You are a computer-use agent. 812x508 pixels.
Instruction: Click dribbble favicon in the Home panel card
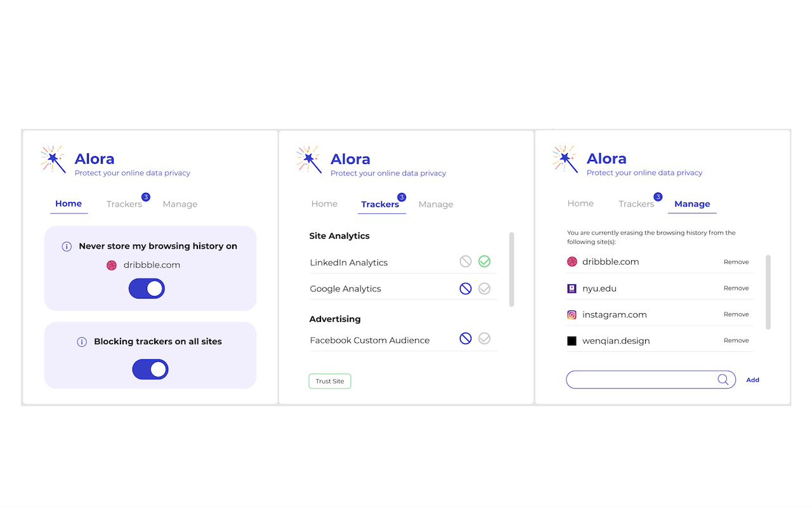tap(112, 265)
